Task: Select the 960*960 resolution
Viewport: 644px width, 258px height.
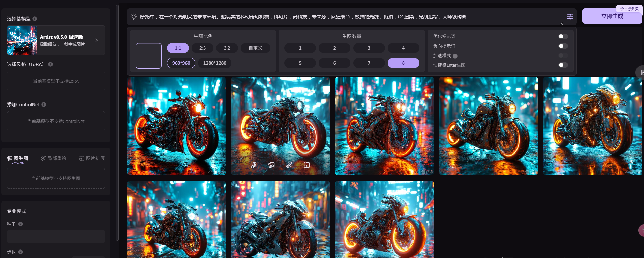Action: [181, 63]
